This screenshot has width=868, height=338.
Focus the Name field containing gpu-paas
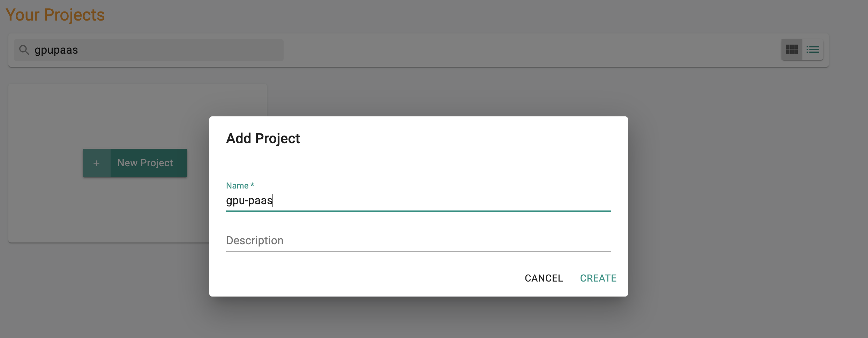[418, 200]
